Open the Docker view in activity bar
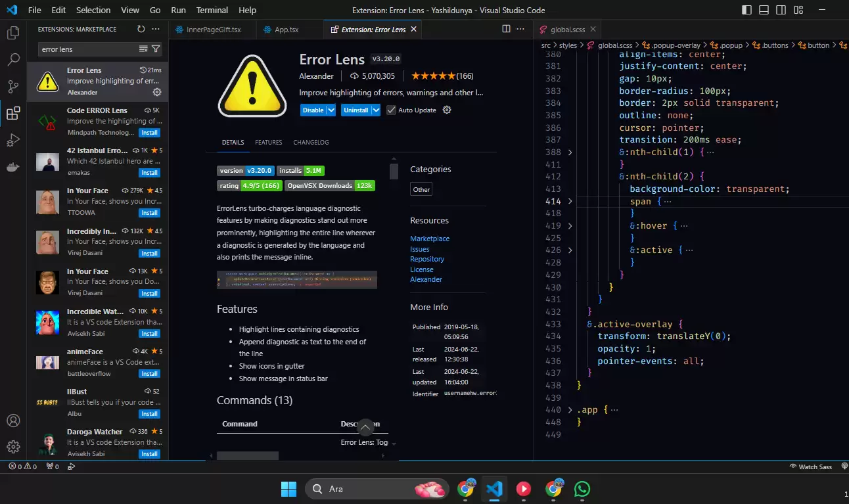The width and height of the screenshot is (849, 504). point(13,167)
